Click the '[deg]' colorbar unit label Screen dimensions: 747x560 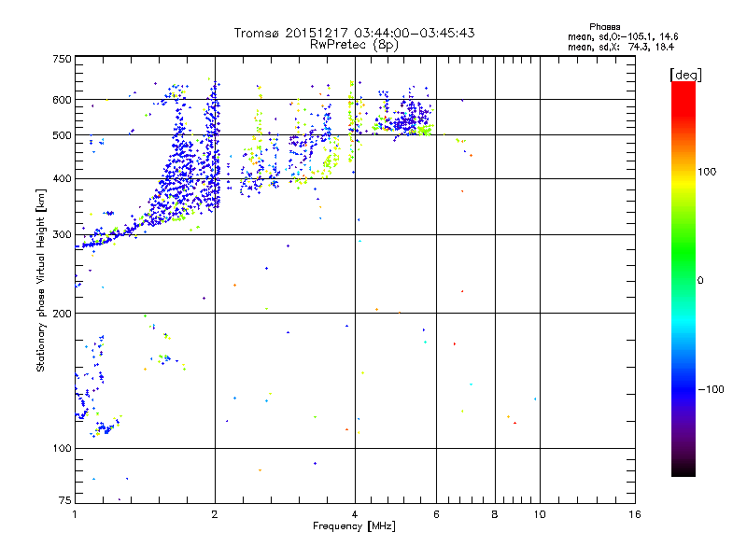click(685, 75)
